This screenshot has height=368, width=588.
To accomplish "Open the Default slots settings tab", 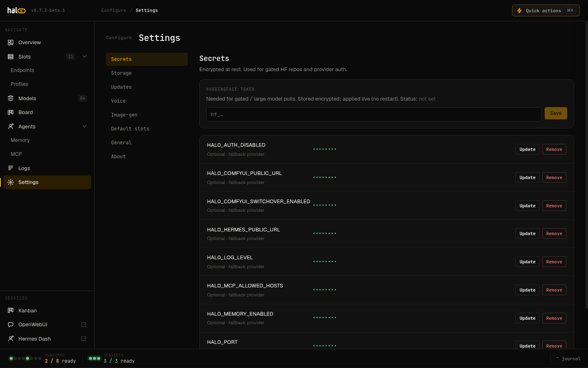I will coord(147,129).
